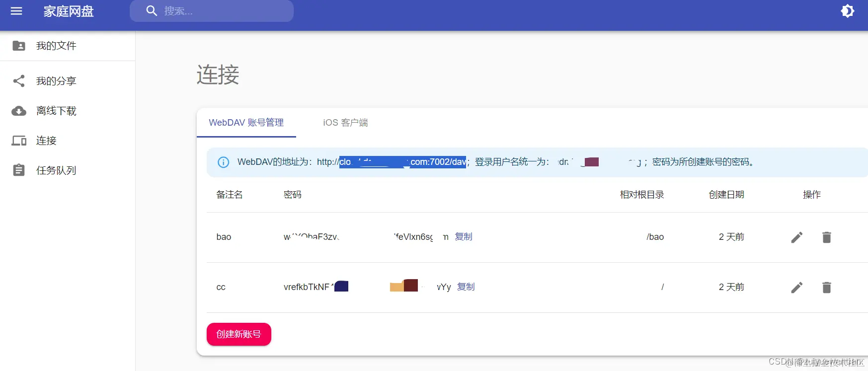Click the 创建日期 column header
This screenshot has width=868, height=371.
[726, 195]
